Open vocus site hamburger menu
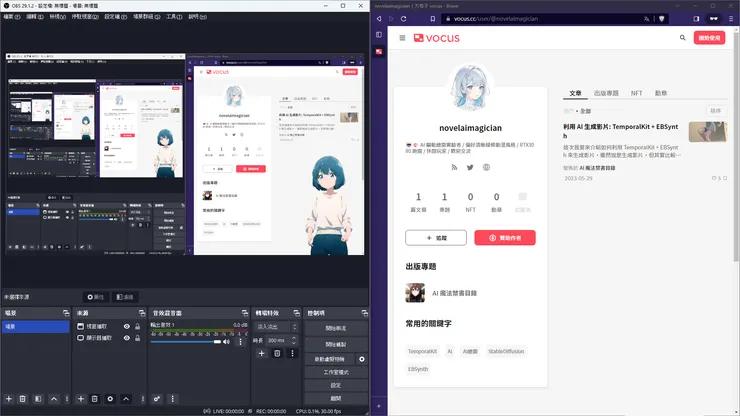The height and width of the screenshot is (416, 740). pyautogui.click(x=402, y=38)
